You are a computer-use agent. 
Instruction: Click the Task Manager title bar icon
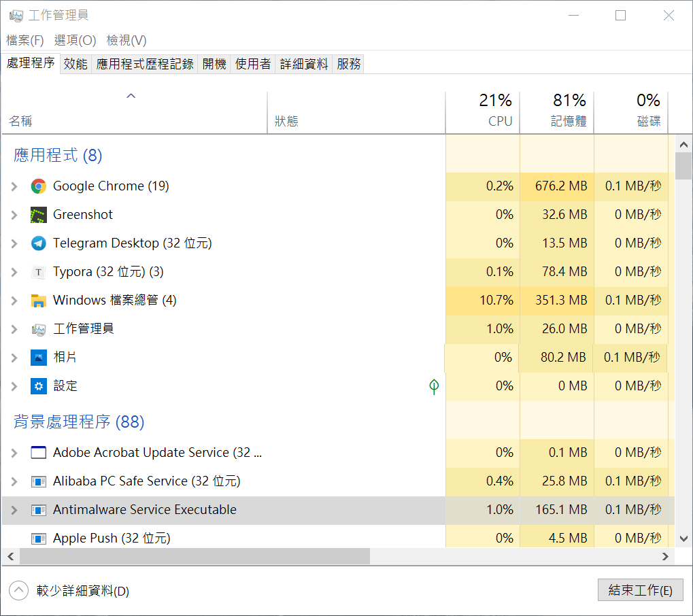coord(16,16)
